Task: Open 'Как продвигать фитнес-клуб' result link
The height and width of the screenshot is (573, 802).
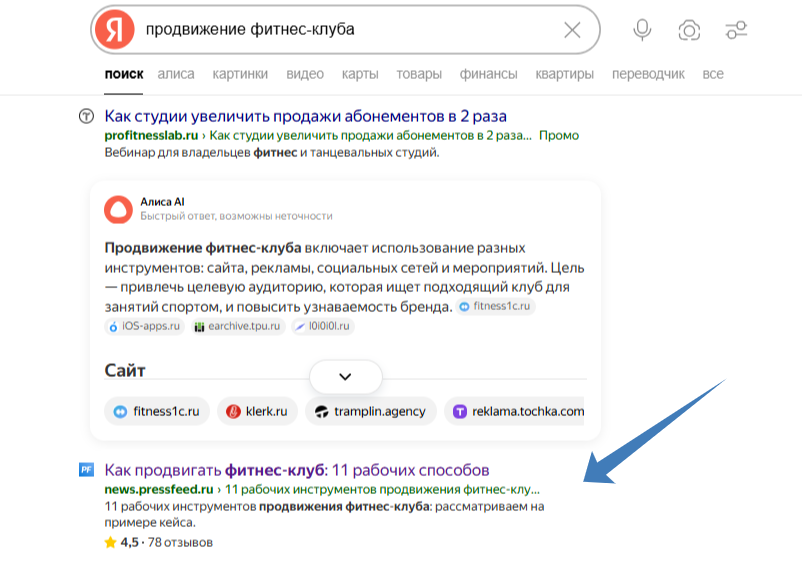Action: click(297, 470)
